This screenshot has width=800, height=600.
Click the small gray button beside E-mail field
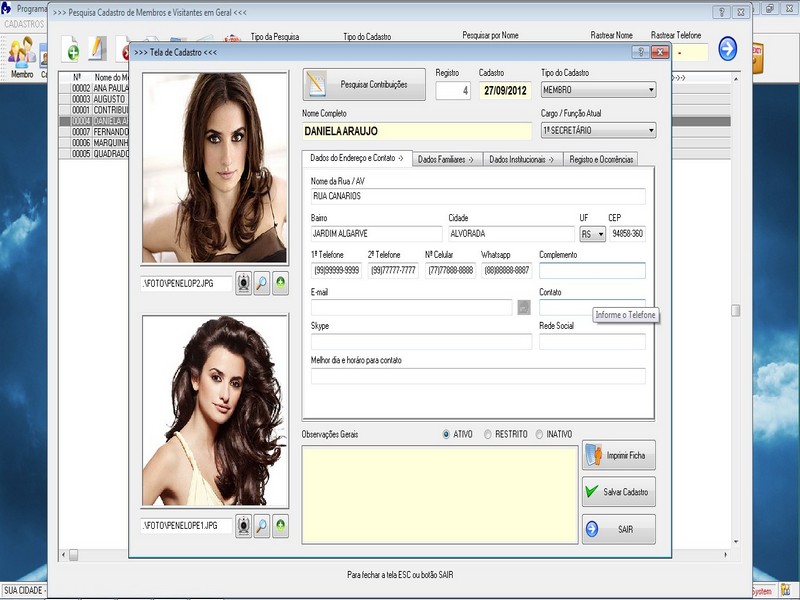524,307
